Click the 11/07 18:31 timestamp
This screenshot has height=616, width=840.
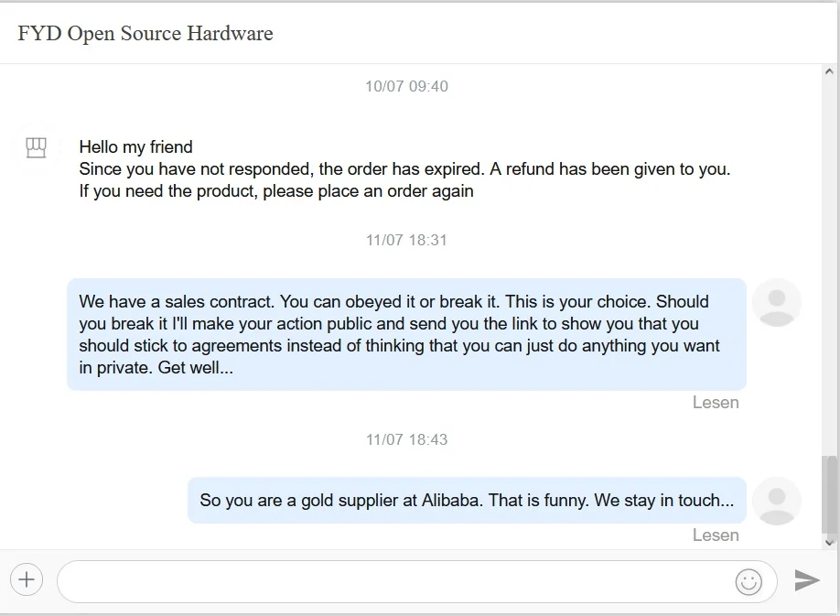[406, 240]
